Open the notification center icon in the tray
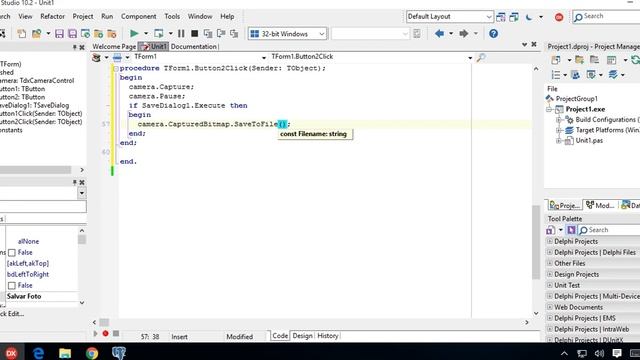This screenshot has height=360, width=640. [x=617, y=353]
